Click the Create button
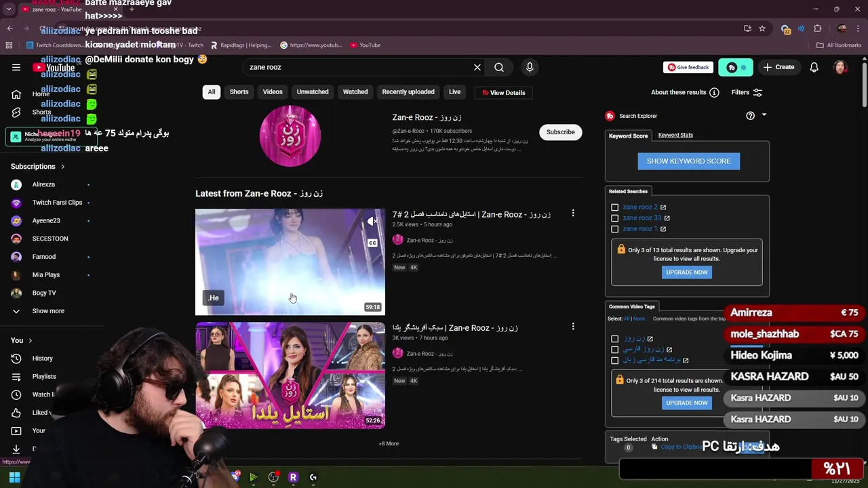Viewport: 868px width, 488px height. [778, 67]
